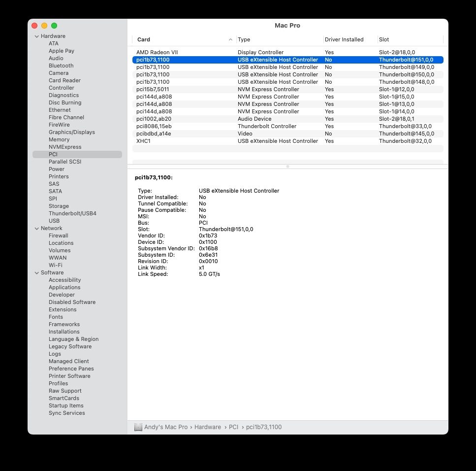Screen dimensions: 476x471
Task: Collapse the Software section chevron
Action: click(37, 273)
